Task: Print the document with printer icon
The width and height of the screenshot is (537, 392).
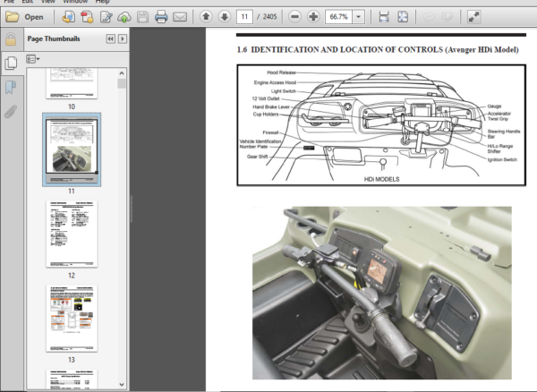Action: click(161, 17)
